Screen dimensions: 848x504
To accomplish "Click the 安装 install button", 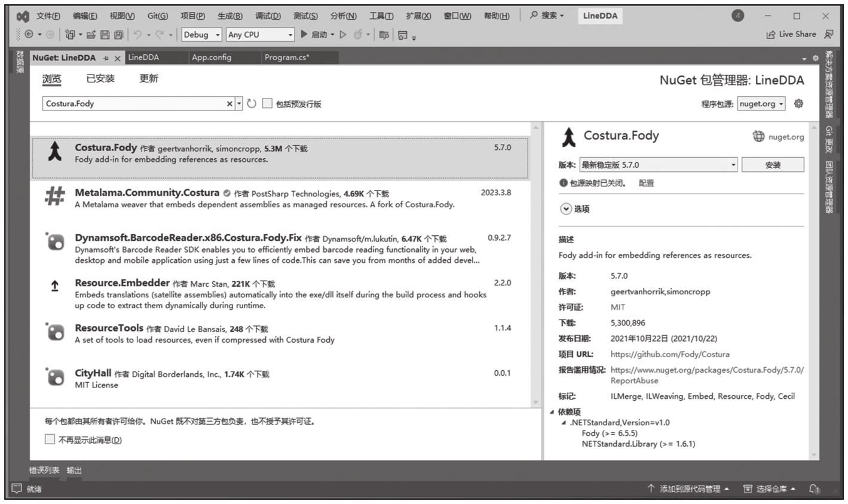I will click(773, 165).
